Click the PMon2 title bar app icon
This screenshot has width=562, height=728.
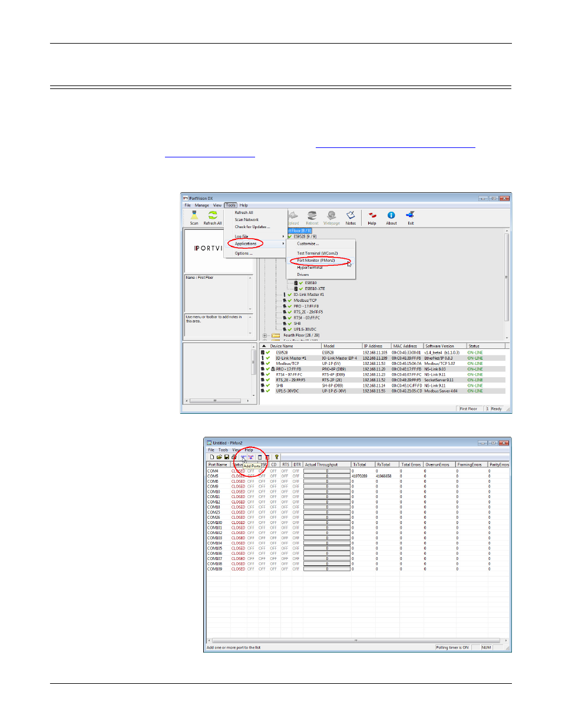coord(209,443)
